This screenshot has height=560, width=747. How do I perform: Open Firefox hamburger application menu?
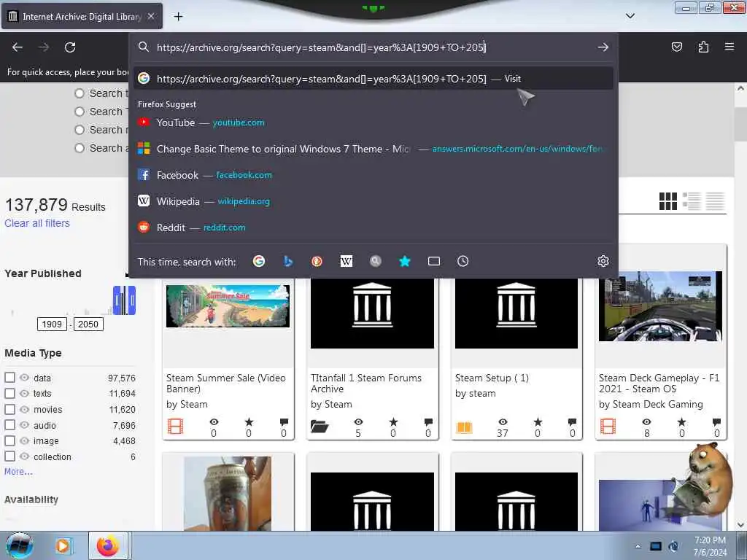click(729, 47)
